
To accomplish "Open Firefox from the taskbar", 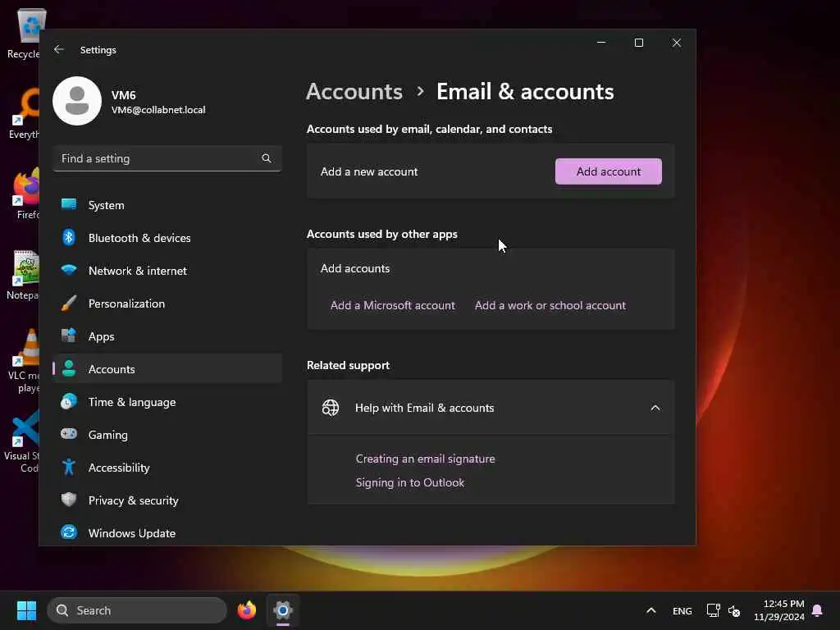I will 246,610.
